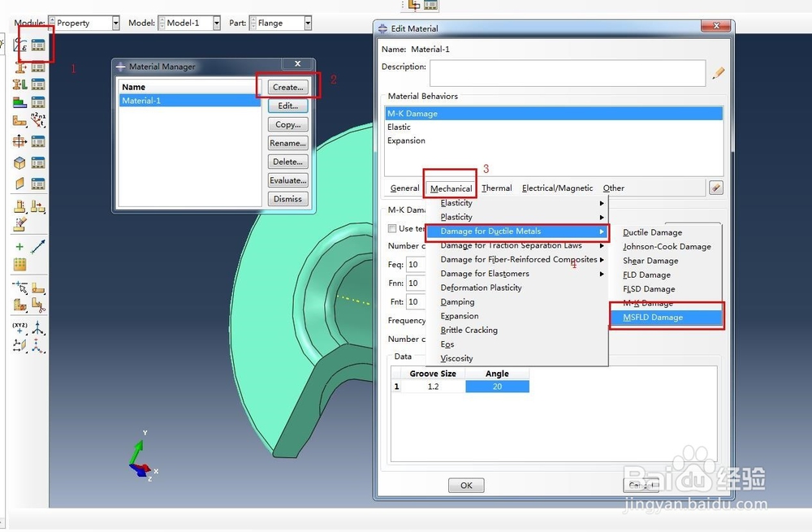Expand Damage for Fiber-Reinforced Composites submenu
This screenshot has height=532, width=812.
(x=516, y=260)
